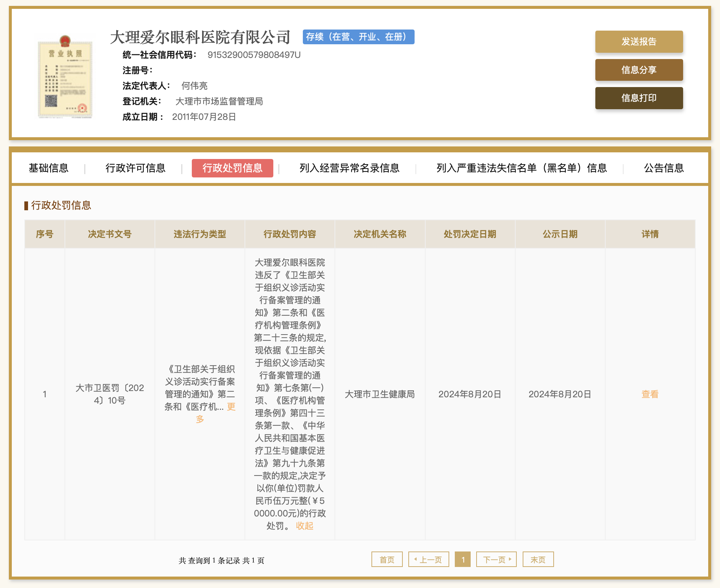
Task: Select page number 1
Action: click(463, 560)
